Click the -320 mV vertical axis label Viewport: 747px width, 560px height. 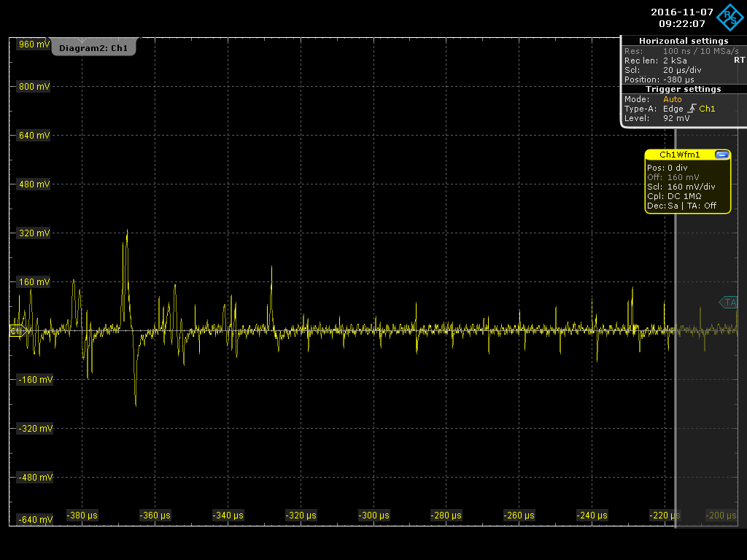point(35,429)
